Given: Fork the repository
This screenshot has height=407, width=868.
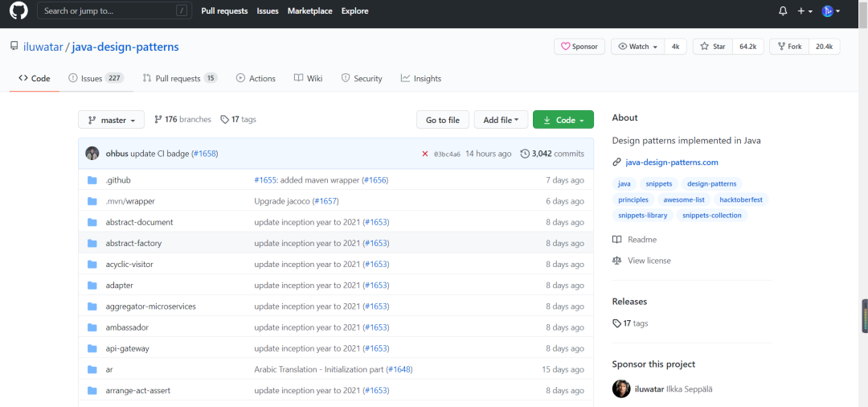Looking at the screenshot, I should click(789, 47).
